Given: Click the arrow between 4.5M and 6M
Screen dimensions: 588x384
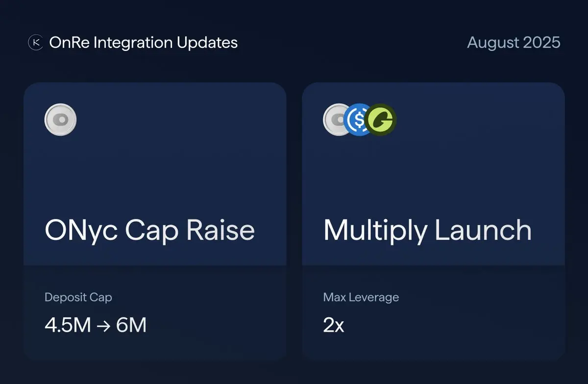Looking at the screenshot, I should tap(103, 326).
